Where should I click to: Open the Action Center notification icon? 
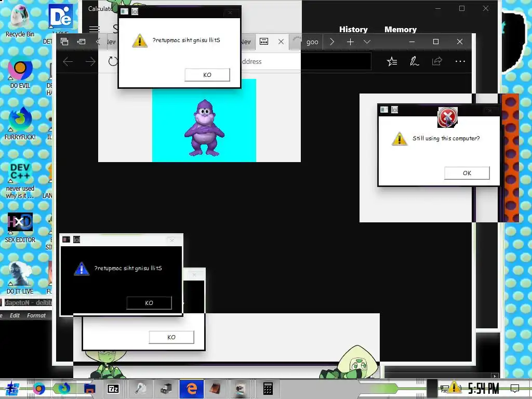click(x=515, y=388)
